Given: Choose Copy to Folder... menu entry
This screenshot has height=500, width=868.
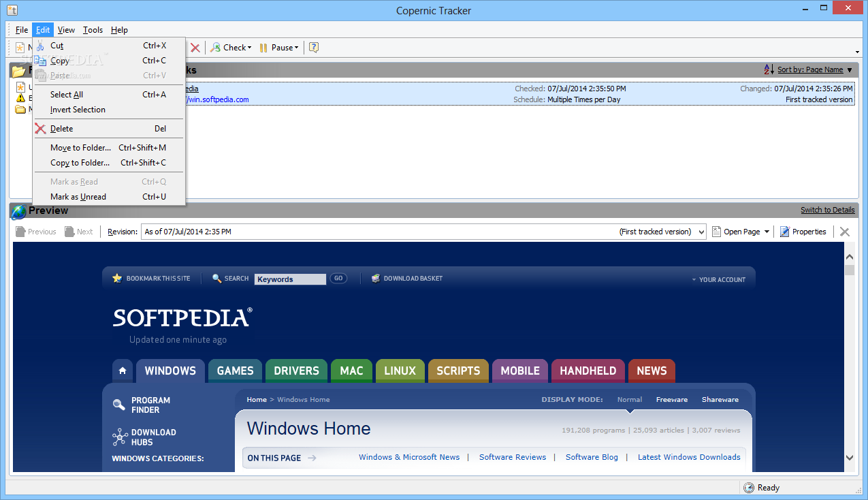Looking at the screenshot, I should (109, 163).
